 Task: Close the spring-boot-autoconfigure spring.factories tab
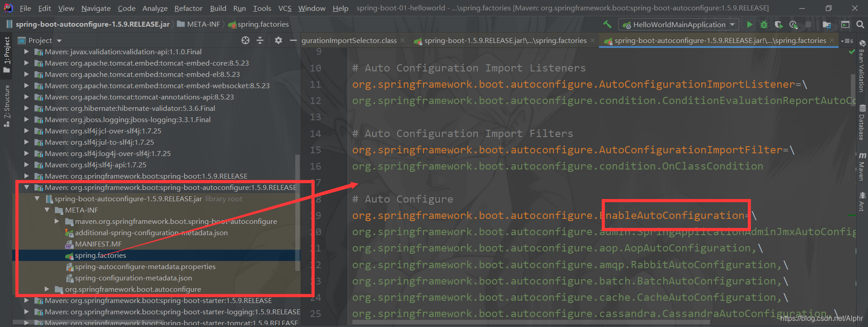[832, 40]
